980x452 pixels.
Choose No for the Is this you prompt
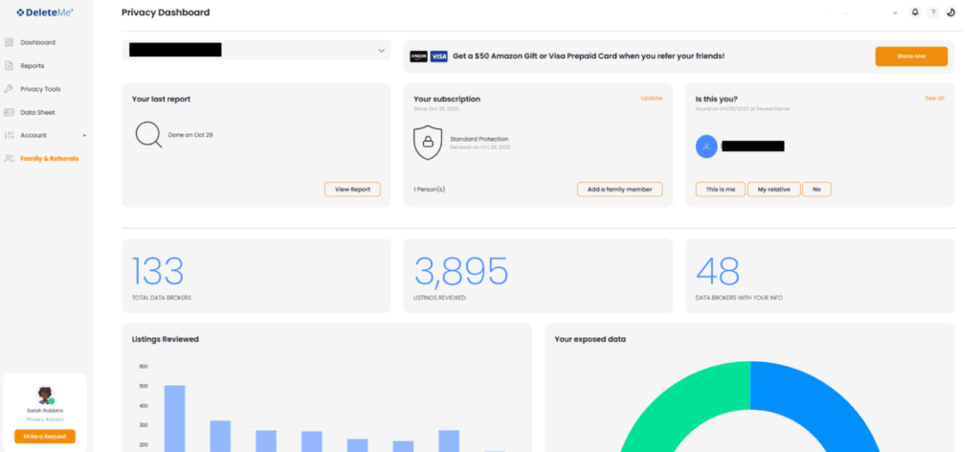[x=817, y=190]
